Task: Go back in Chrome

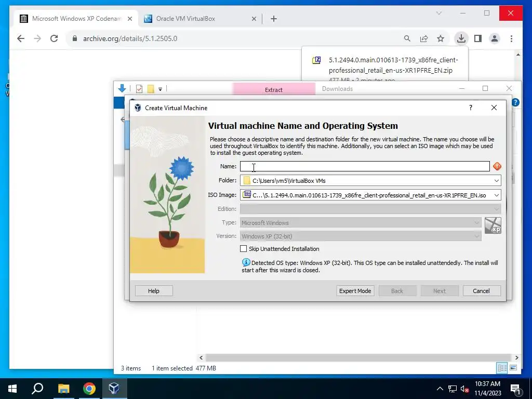Action: [x=21, y=38]
